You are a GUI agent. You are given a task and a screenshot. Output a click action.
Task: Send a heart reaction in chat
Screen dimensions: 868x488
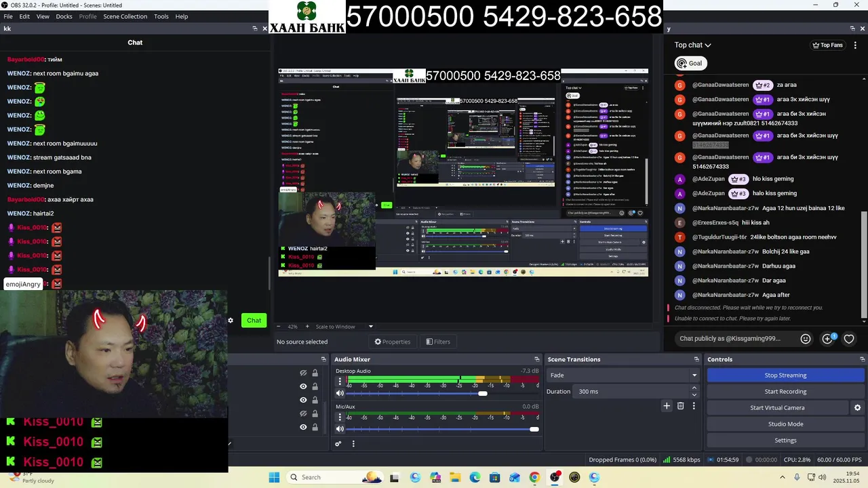pos(849,339)
